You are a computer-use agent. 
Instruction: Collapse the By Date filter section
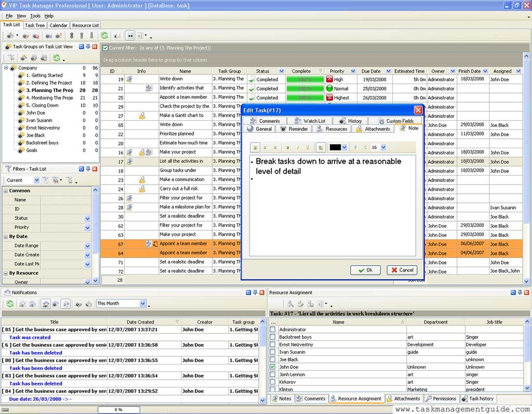pos(6,237)
